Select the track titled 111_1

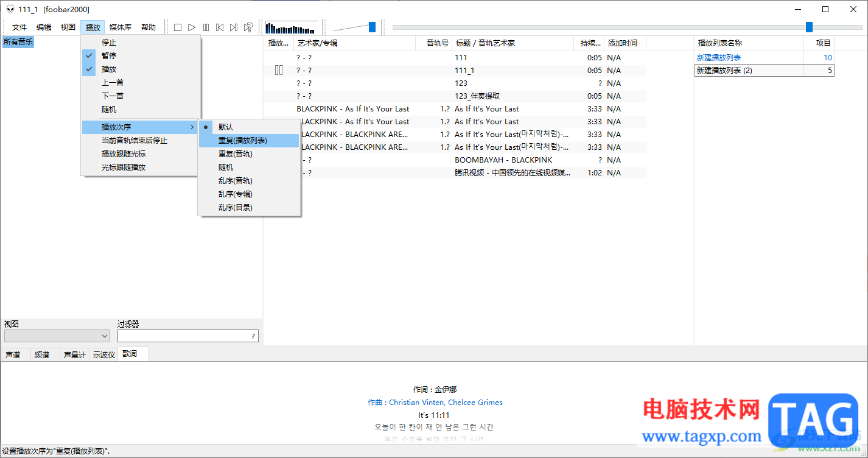[x=455, y=70]
